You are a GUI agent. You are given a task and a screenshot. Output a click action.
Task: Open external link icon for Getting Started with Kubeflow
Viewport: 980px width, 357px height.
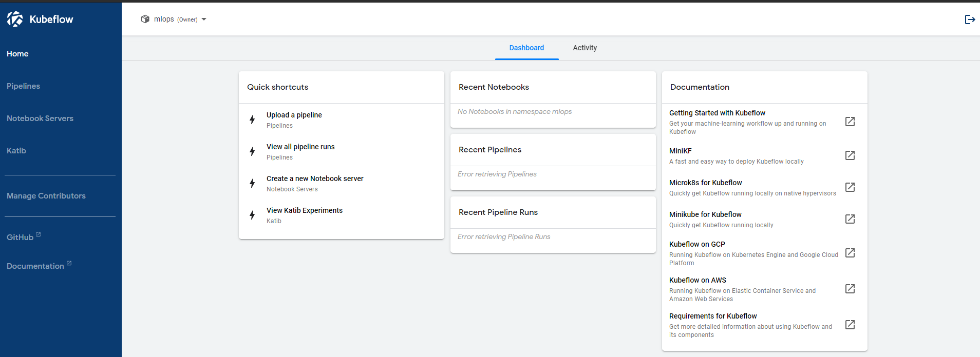coord(850,122)
